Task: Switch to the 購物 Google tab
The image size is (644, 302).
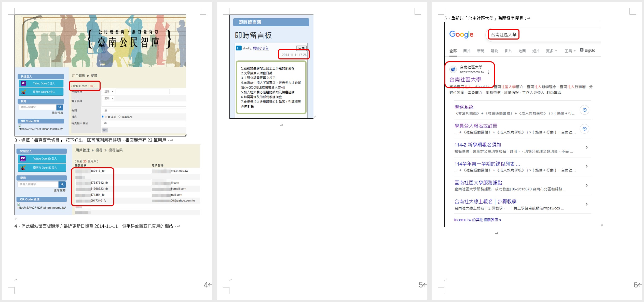Action: point(494,51)
